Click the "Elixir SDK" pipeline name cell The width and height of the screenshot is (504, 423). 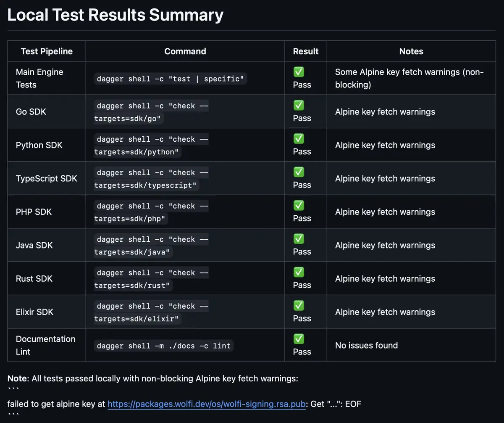coord(34,312)
